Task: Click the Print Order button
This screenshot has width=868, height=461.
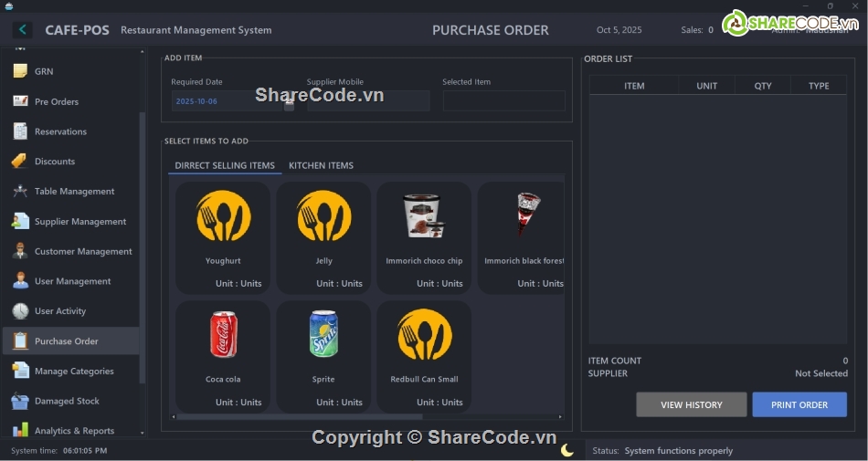Action: pyautogui.click(x=799, y=404)
